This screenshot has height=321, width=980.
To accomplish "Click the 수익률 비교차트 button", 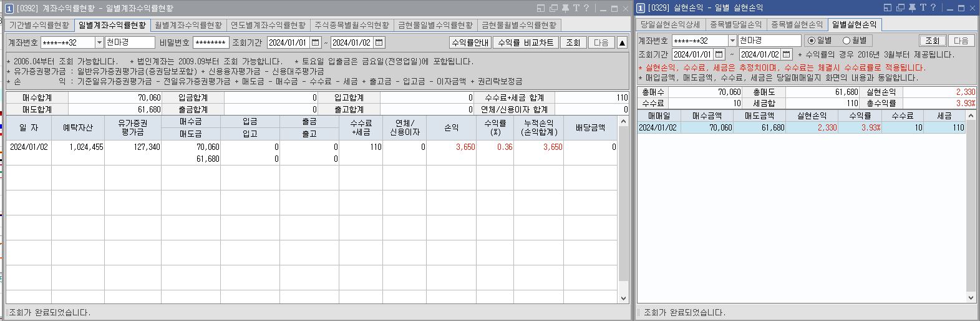I will tap(526, 42).
